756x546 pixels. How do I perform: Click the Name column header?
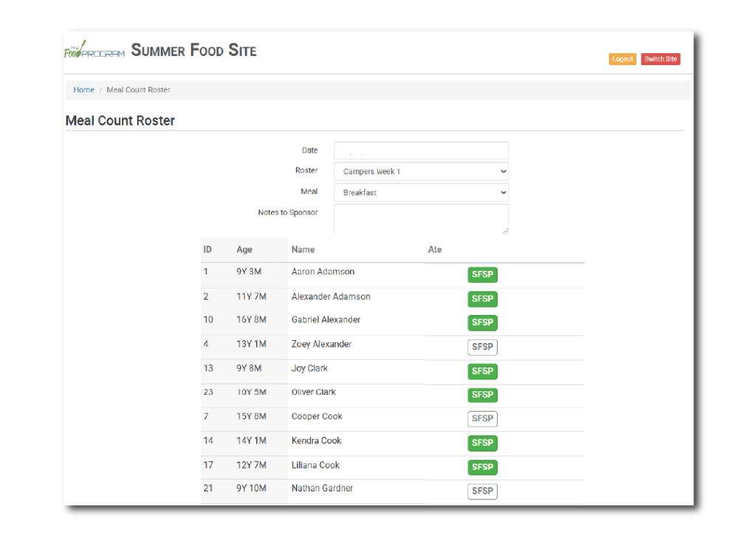pyautogui.click(x=303, y=249)
